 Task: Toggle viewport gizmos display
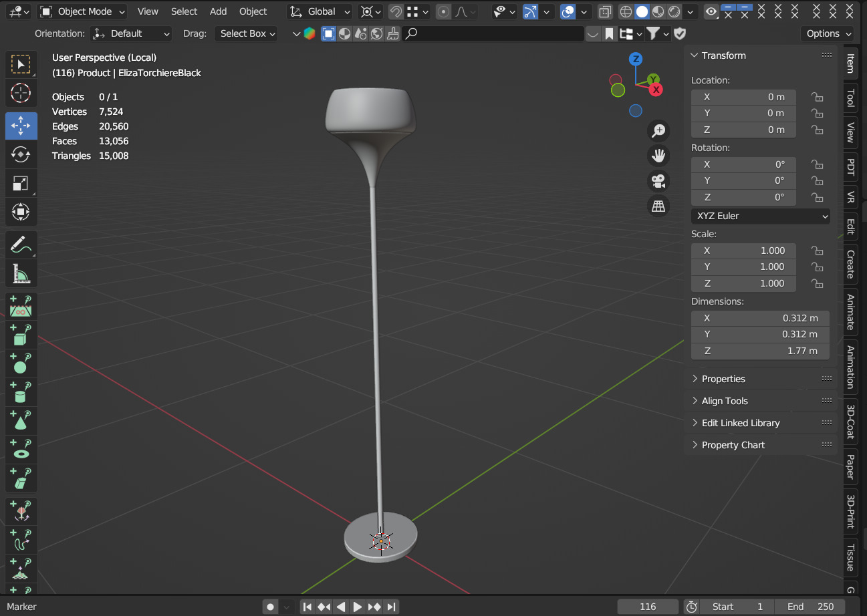tap(530, 11)
